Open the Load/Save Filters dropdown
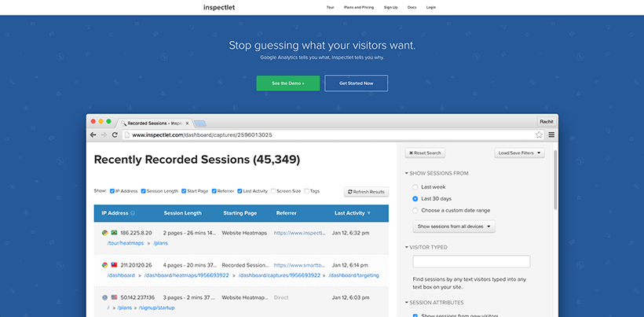Viewport: 644px width, 317px height. coord(520,153)
